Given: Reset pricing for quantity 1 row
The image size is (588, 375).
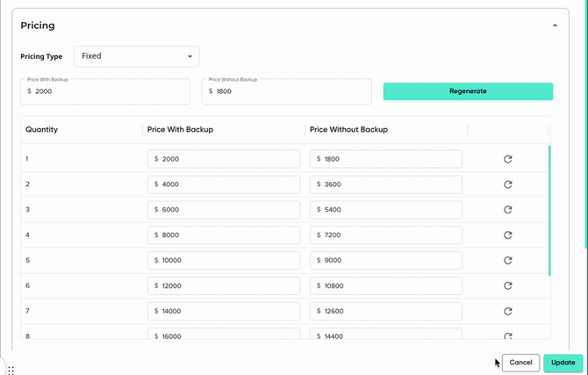Looking at the screenshot, I should pyautogui.click(x=507, y=159).
